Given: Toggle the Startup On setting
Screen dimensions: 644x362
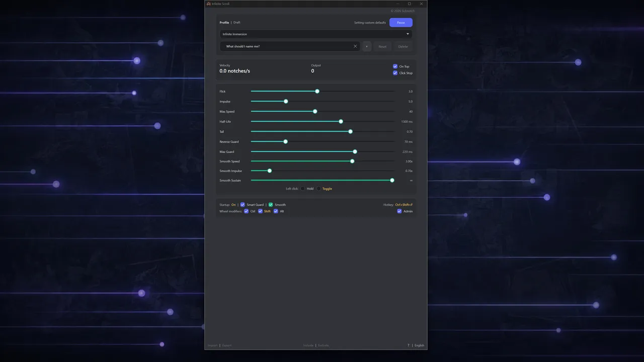Looking at the screenshot, I should coord(233,205).
